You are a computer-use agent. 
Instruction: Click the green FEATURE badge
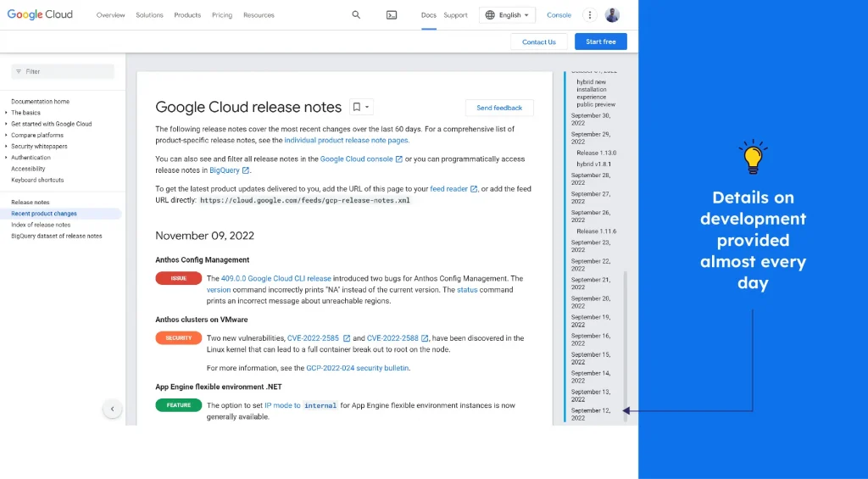[x=179, y=405]
